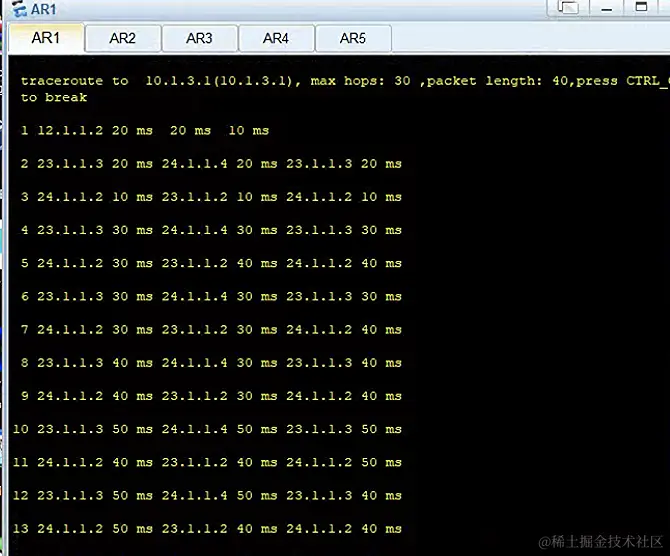Click 24.1.1.4 on hop 10 line

tap(194, 429)
